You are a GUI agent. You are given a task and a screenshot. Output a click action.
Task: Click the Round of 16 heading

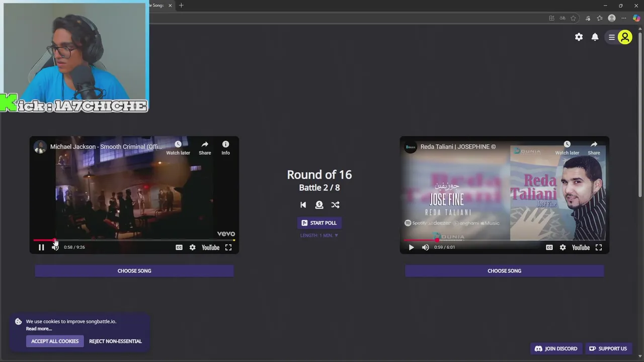(319, 174)
